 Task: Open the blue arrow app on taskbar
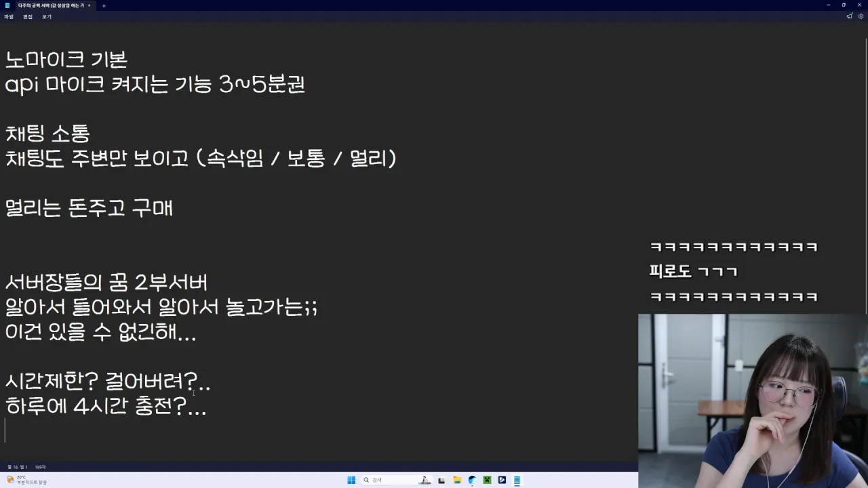(x=502, y=480)
